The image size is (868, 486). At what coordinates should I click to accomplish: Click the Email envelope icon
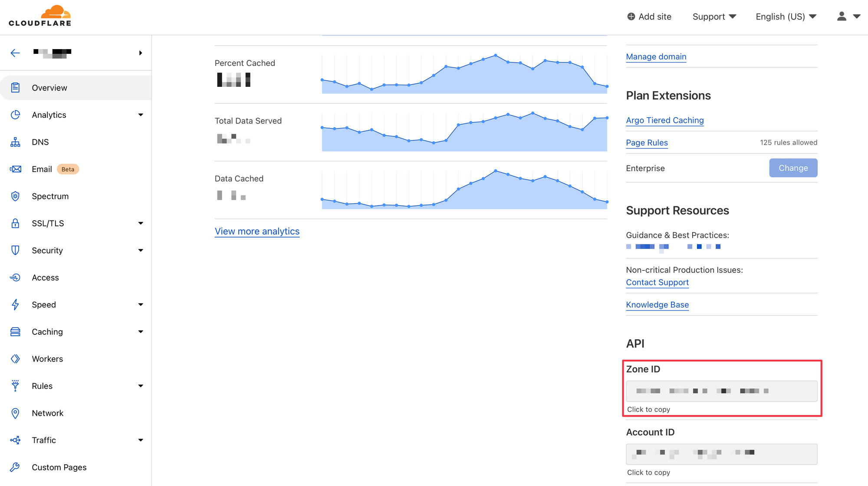pyautogui.click(x=15, y=169)
